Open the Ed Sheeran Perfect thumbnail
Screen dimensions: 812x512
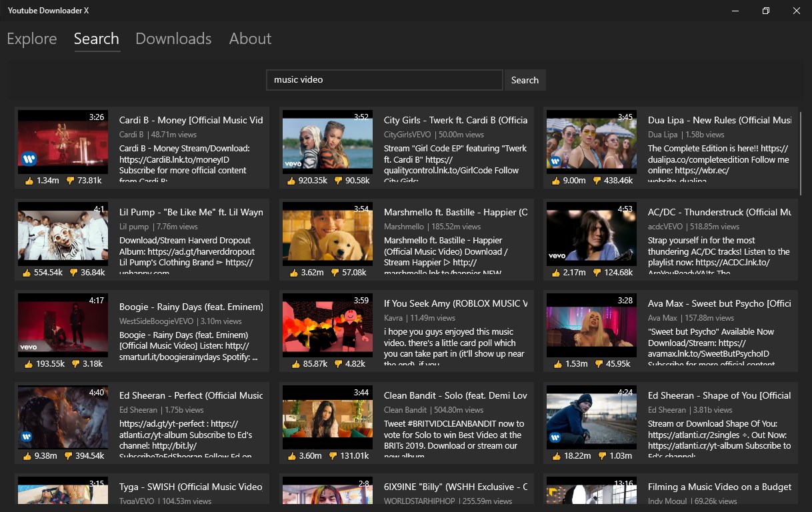(63, 417)
